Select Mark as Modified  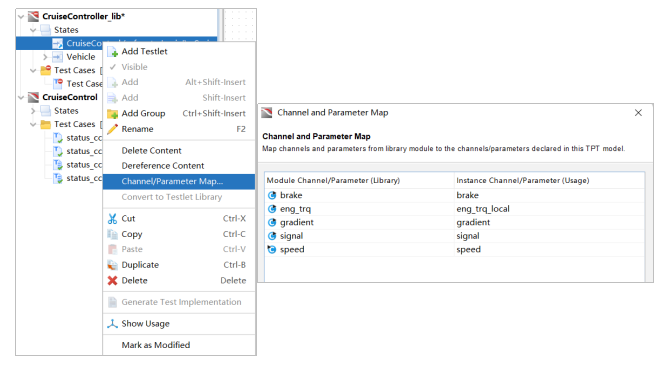[156, 345]
